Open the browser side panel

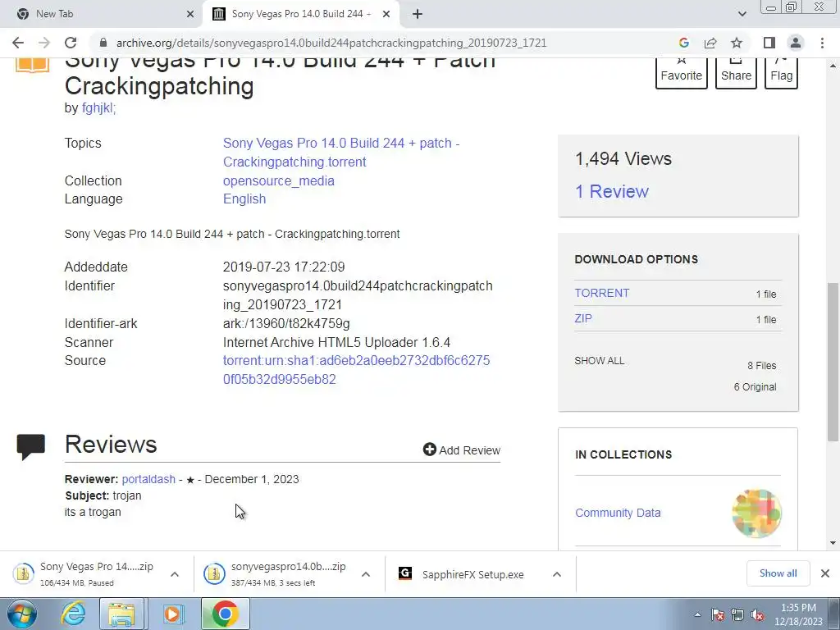(x=769, y=43)
